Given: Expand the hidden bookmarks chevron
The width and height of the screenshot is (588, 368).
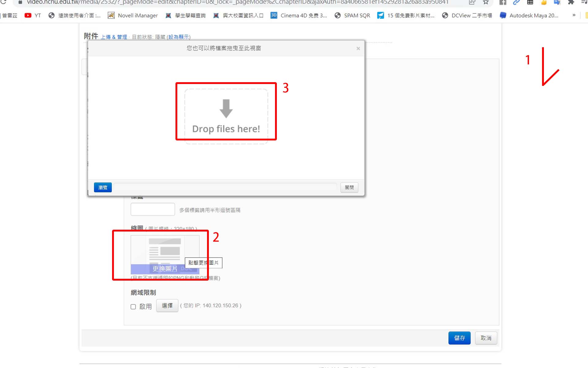Looking at the screenshot, I should [x=574, y=15].
